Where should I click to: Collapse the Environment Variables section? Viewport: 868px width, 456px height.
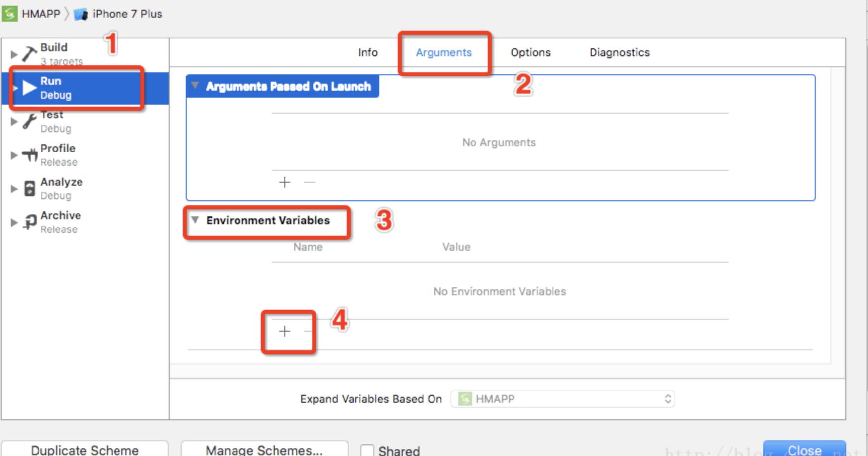(x=196, y=220)
